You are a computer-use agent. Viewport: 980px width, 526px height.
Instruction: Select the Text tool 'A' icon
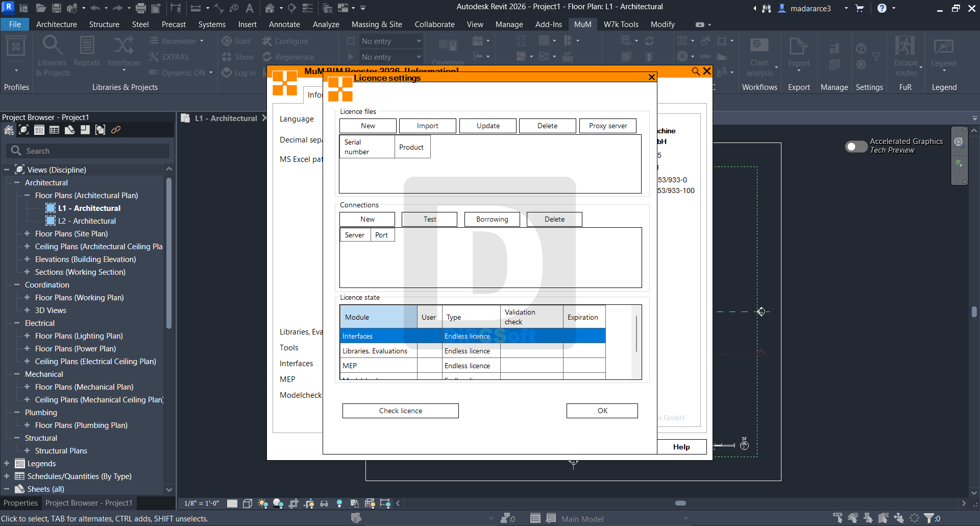click(x=250, y=8)
